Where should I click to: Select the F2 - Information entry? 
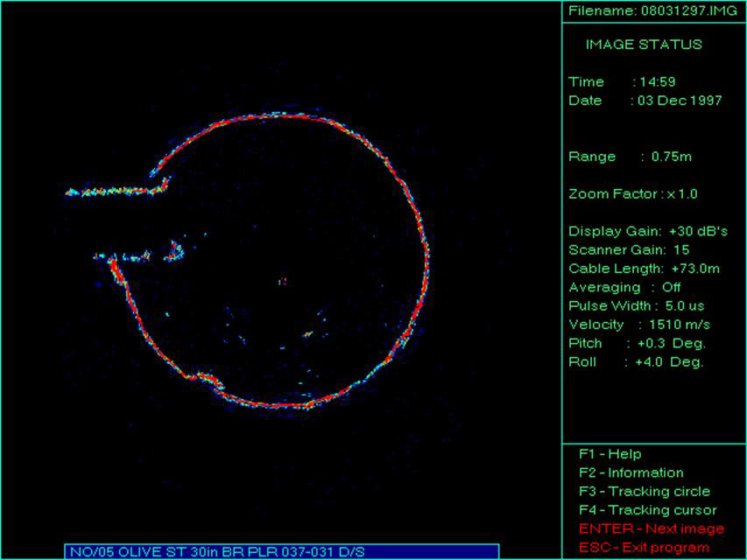coord(631,472)
